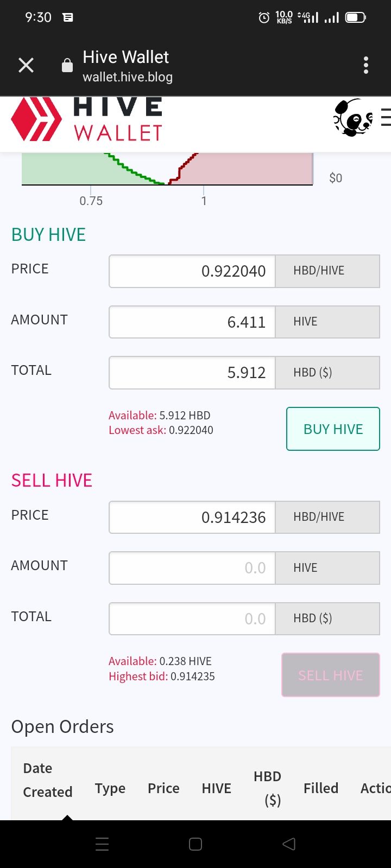Focus the Sell Hive price field 0.914236
The height and width of the screenshot is (868, 391).
[x=192, y=518]
